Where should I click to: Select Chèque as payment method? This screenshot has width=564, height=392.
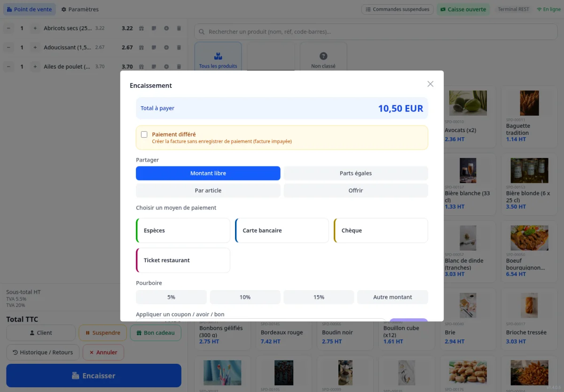(381, 230)
